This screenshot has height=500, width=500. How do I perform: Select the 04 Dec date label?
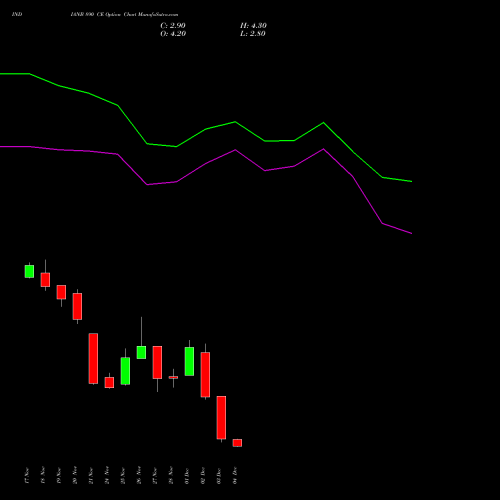pyautogui.click(x=235, y=475)
